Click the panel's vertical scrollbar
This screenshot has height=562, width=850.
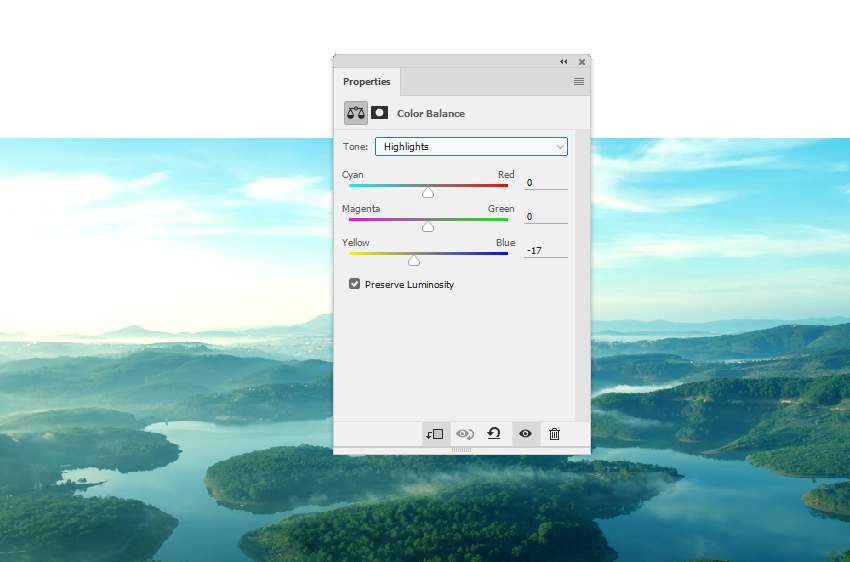(x=582, y=275)
